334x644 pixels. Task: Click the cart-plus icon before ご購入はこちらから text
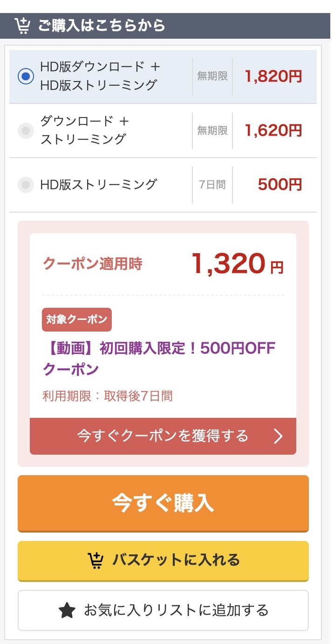point(22,26)
